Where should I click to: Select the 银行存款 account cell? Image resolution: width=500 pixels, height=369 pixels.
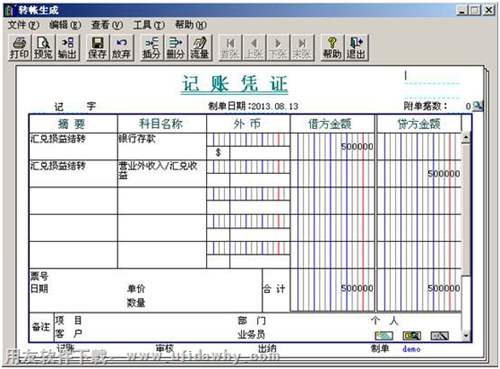click(x=162, y=146)
